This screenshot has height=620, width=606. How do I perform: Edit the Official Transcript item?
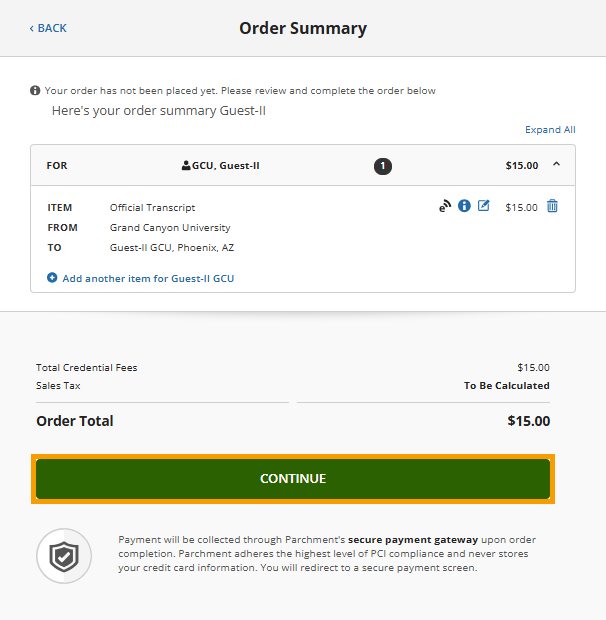pyautogui.click(x=483, y=206)
